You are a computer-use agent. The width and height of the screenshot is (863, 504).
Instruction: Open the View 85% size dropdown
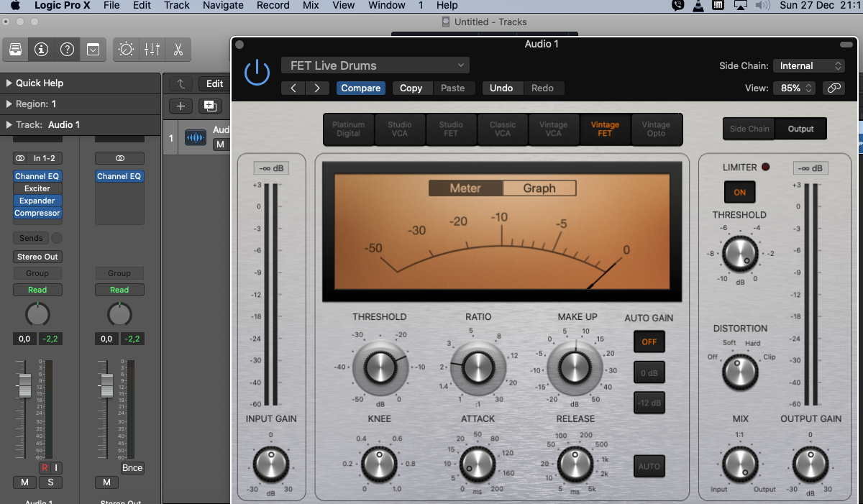[795, 88]
